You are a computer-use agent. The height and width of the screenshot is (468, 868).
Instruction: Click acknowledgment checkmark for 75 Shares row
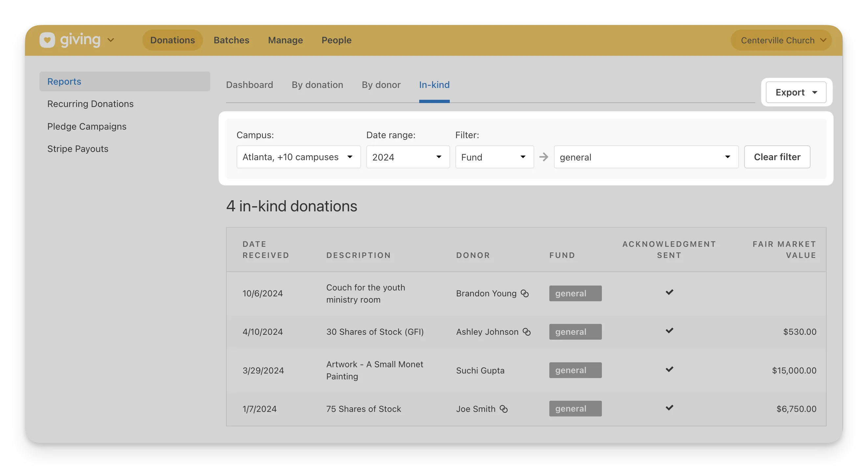[669, 407]
